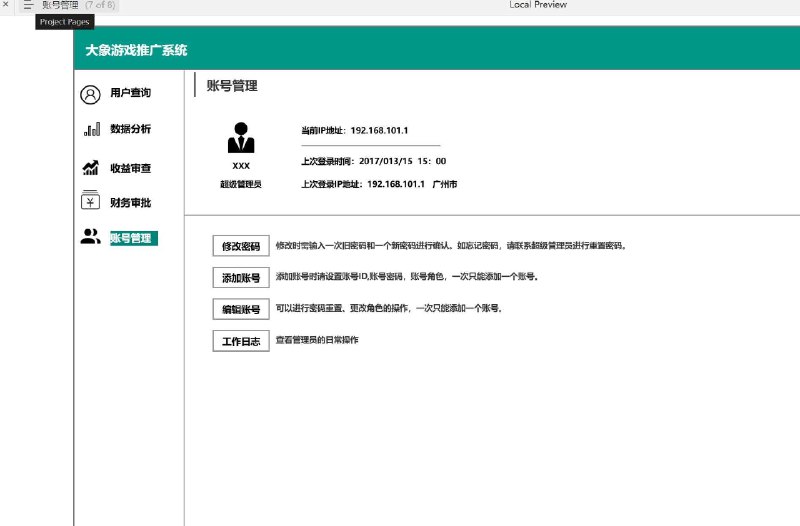Click the 账号管理 page heading
This screenshot has width=800, height=526.
point(232,86)
